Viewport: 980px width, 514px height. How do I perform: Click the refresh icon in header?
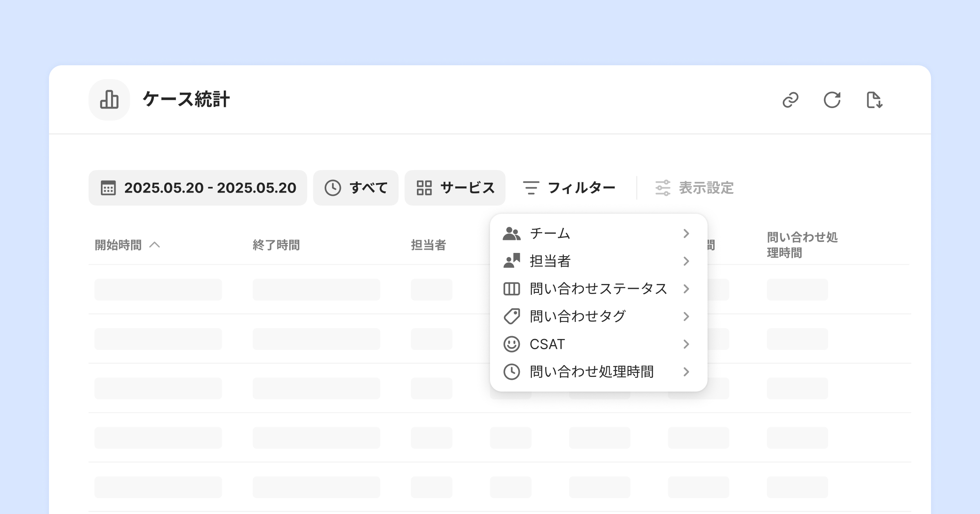click(x=832, y=100)
